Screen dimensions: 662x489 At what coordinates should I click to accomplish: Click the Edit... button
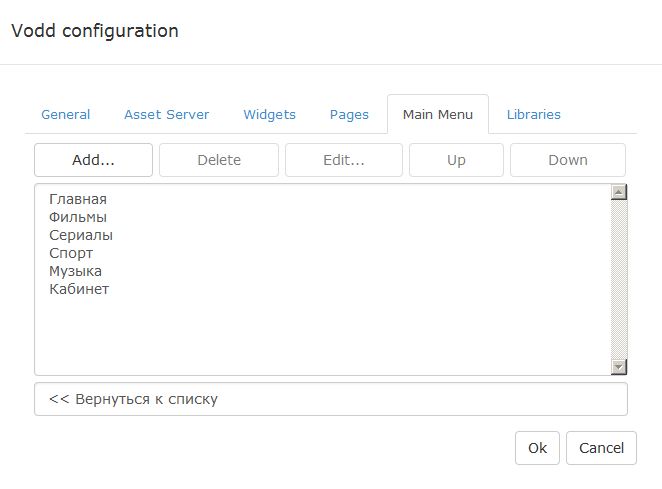pos(344,160)
